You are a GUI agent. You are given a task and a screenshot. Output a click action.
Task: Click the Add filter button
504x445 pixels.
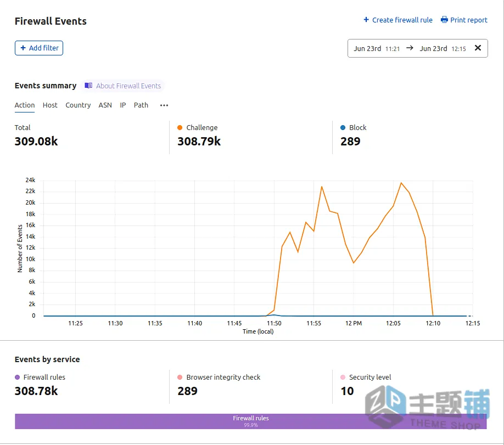39,48
